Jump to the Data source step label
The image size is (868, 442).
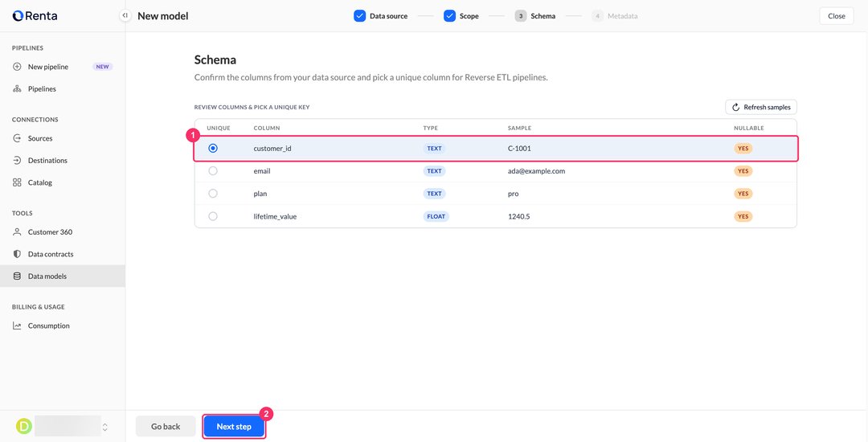[389, 16]
